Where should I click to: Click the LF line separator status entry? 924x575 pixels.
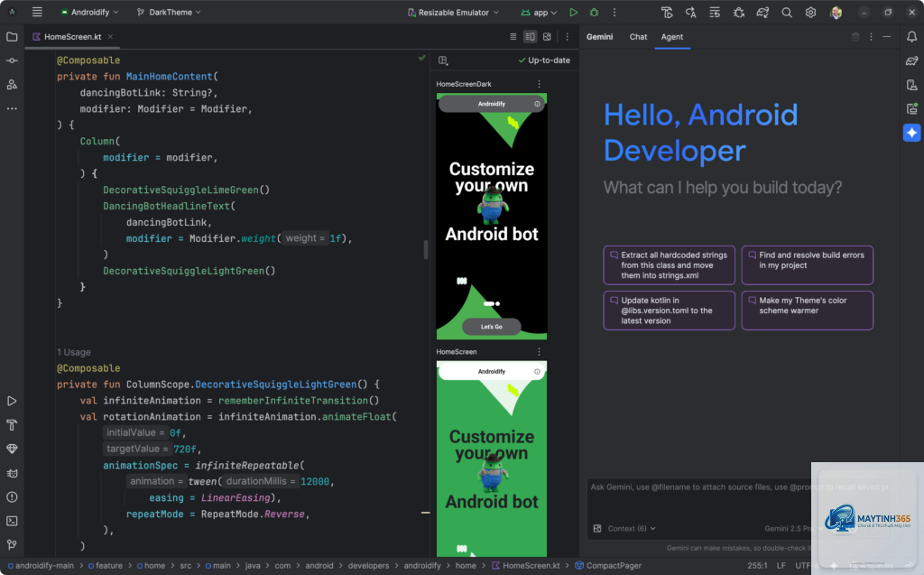coord(781,566)
